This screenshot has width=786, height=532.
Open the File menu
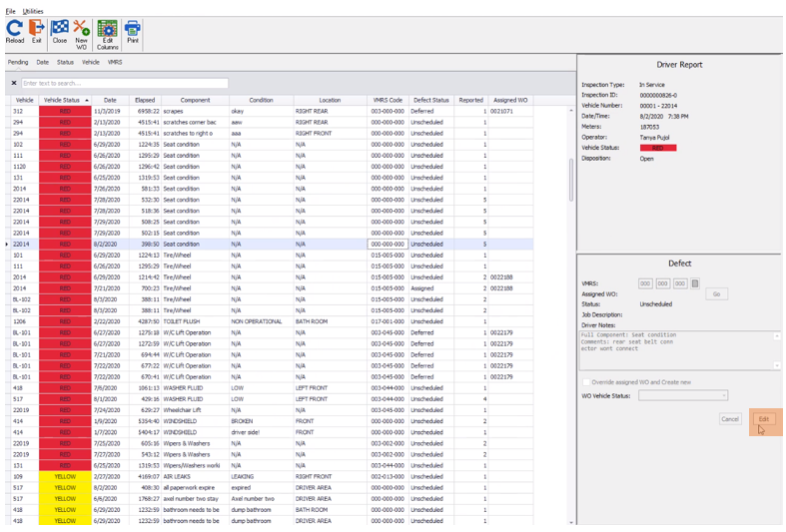pyautogui.click(x=11, y=10)
